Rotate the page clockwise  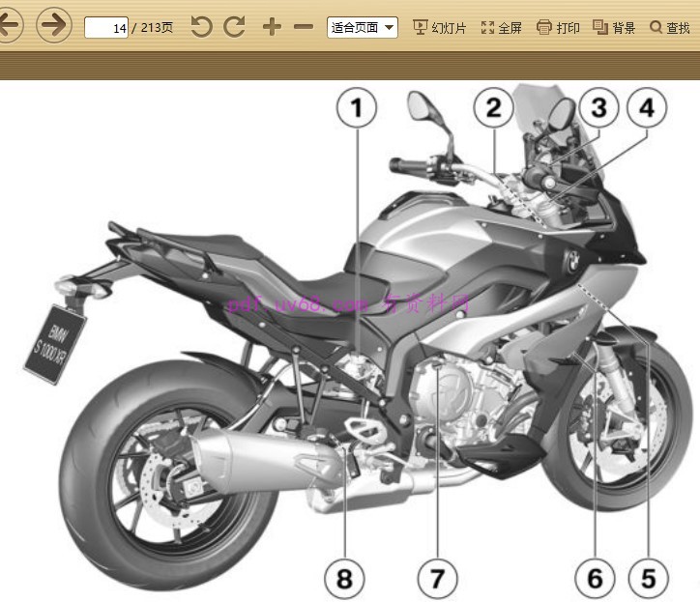[x=234, y=27]
